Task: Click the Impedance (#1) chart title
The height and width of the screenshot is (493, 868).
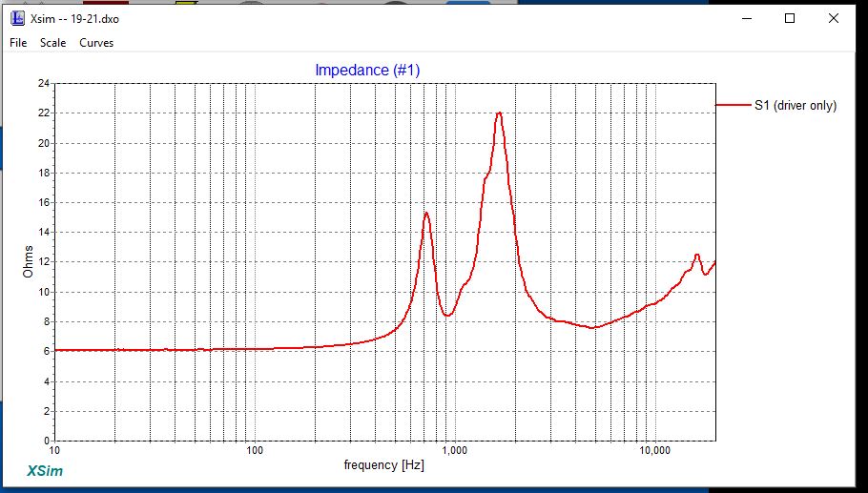Action: point(367,71)
